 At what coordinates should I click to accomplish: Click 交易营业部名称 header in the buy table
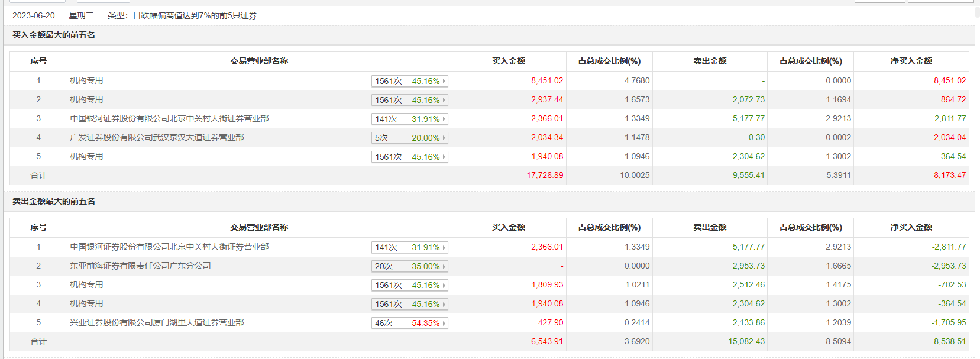click(259, 61)
